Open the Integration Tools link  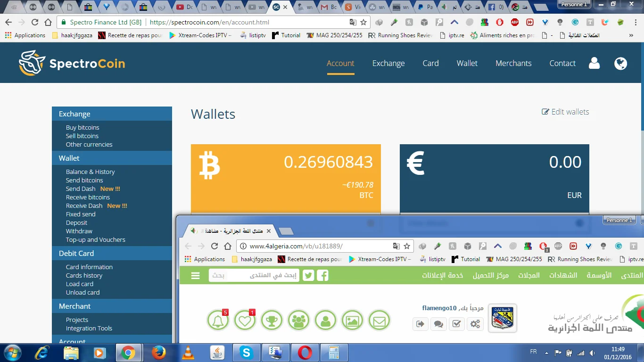[89, 328]
